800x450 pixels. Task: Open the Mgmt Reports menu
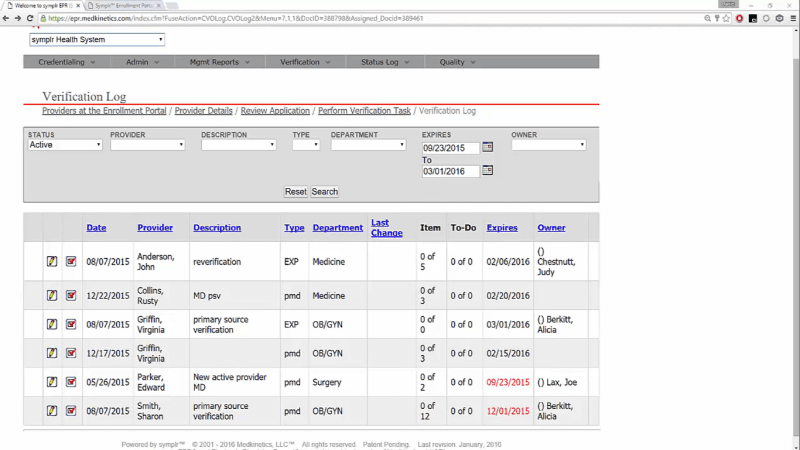219,62
